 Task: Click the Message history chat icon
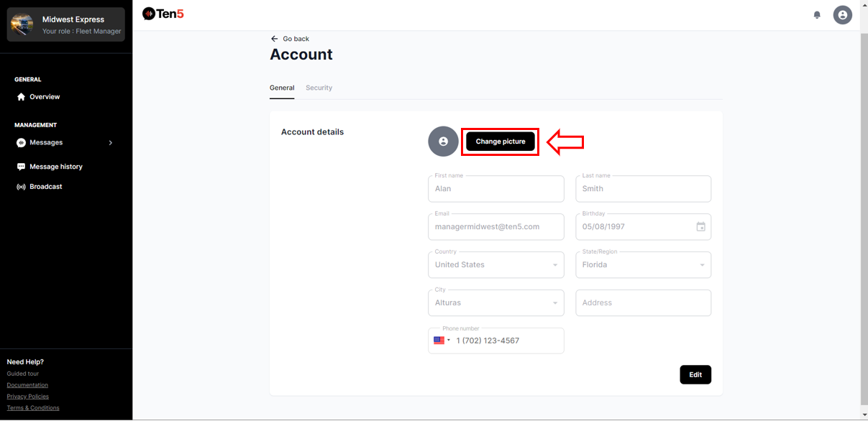point(21,167)
